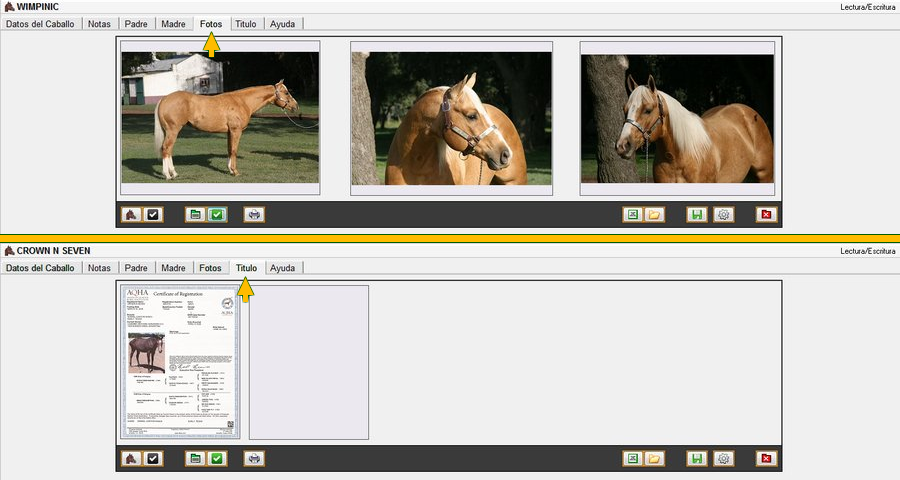Open Titulo tab for WIMPINIC
The height and width of the screenshot is (480, 900).
246,24
